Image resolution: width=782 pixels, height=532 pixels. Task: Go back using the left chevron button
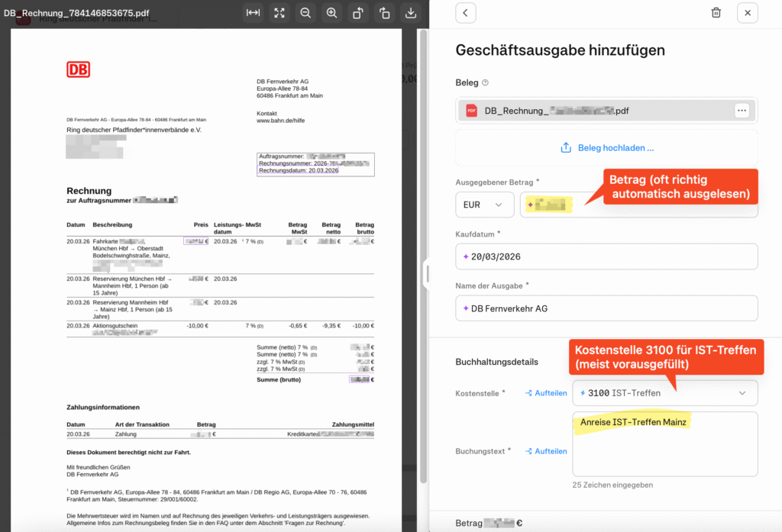(465, 13)
